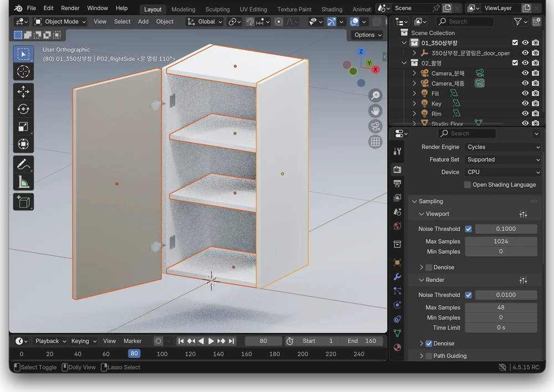This screenshot has height=392, width=554.
Task: Open the Add menu in the viewport header
Action: 143,22
